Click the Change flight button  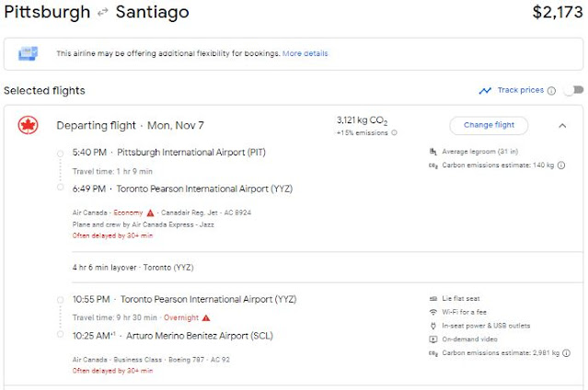489,125
